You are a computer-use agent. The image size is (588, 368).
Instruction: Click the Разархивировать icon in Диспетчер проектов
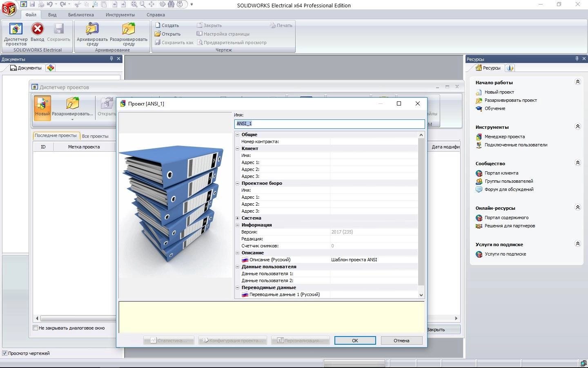coord(72,103)
